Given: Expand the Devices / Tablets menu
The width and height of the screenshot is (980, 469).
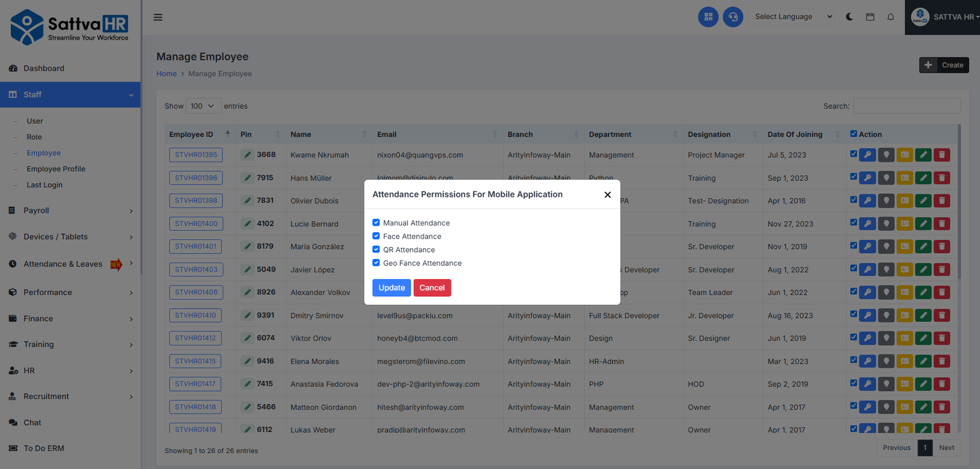Looking at the screenshot, I should click(x=70, y=237).
